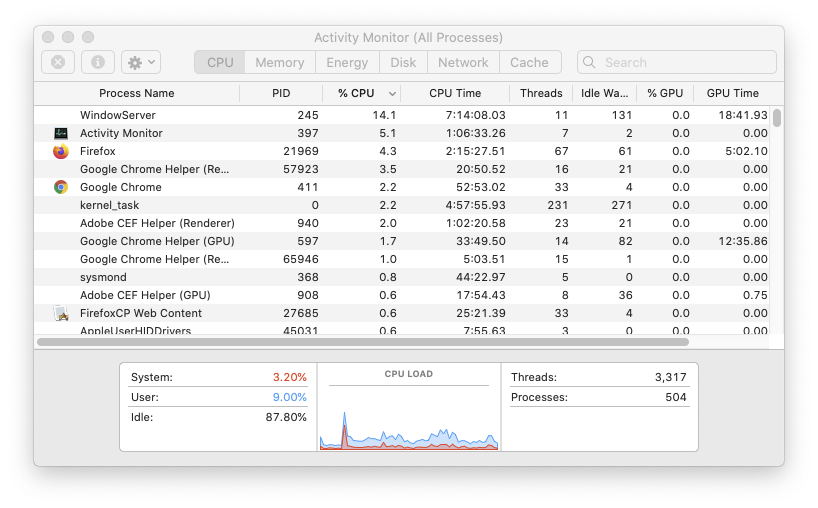The image size is (818, 508).
Task: Click the Firefox icon in process list
Action: click(60, 151)
